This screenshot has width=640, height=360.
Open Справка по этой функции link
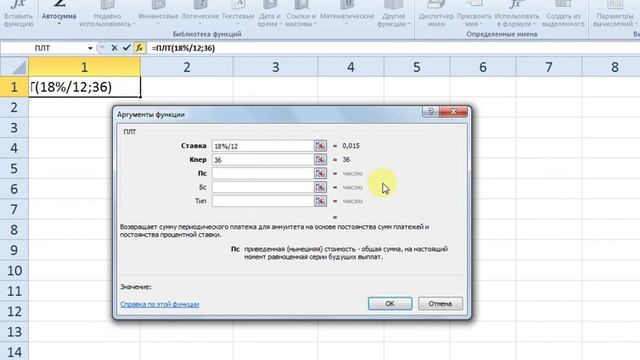coord(160,304)
